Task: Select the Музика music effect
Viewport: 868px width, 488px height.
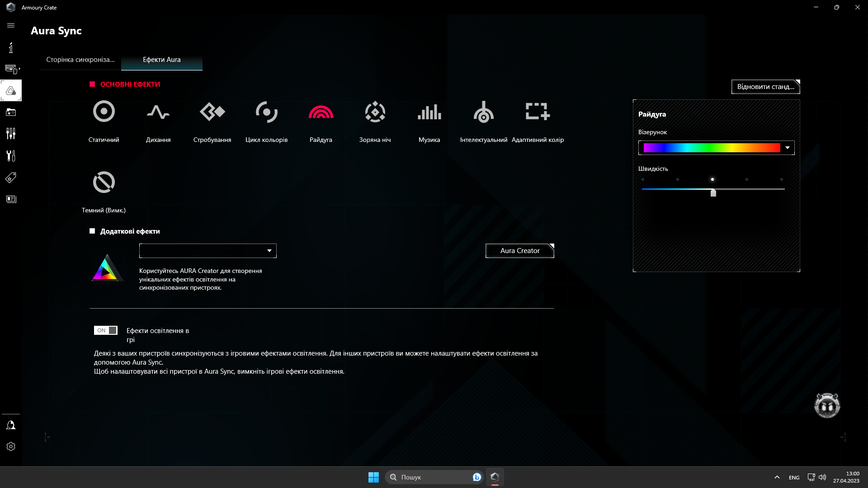Action: click(429, 121)
